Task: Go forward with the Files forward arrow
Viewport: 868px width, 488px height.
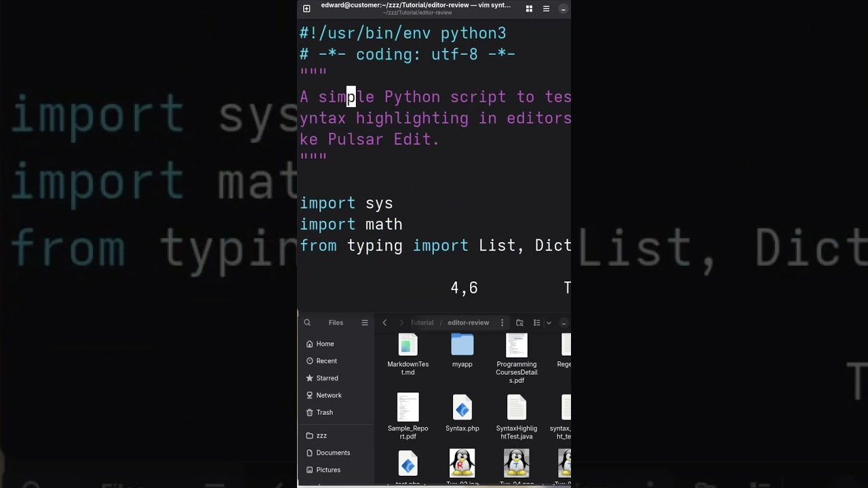Action: [x=401, y=323]
